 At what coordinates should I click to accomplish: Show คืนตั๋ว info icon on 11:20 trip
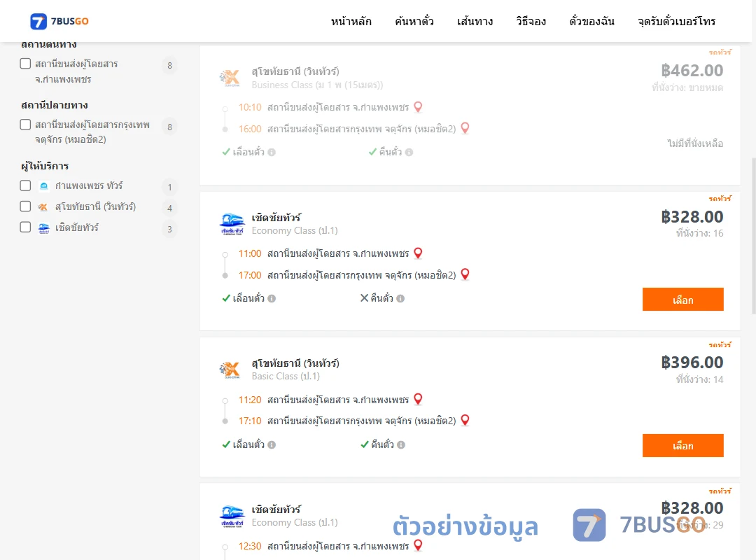coord(401,444)
